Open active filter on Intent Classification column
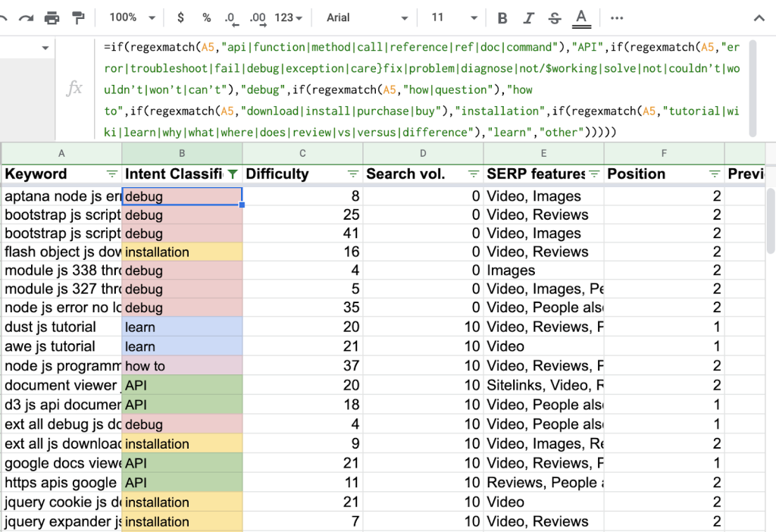776x532 pixels. [x=233, y=174]
